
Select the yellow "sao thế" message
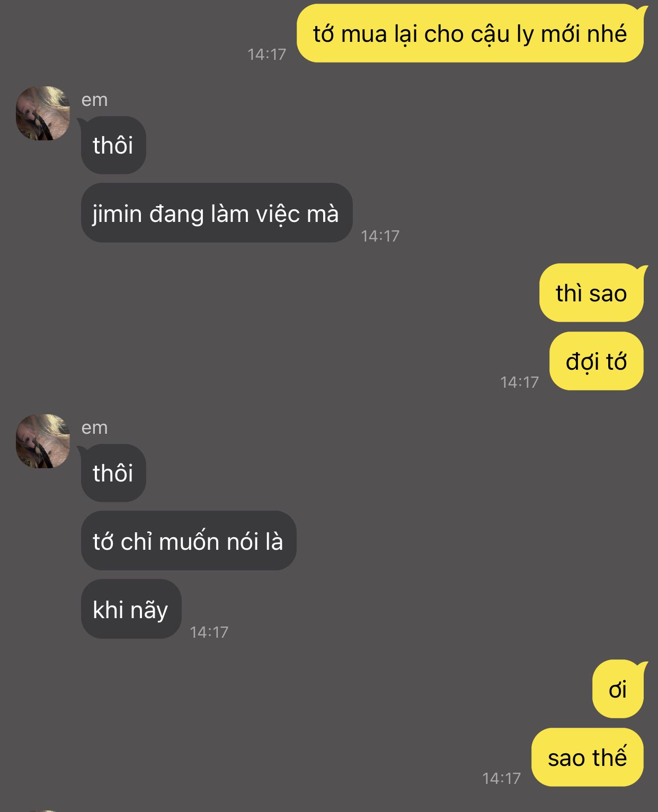point(587,757)
